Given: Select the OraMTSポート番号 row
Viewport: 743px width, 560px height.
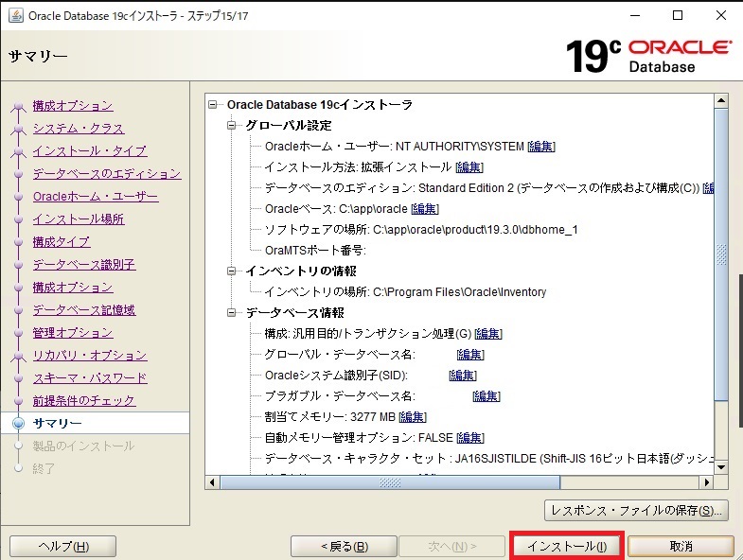Looking at the screenshot, I should (315, 251).
